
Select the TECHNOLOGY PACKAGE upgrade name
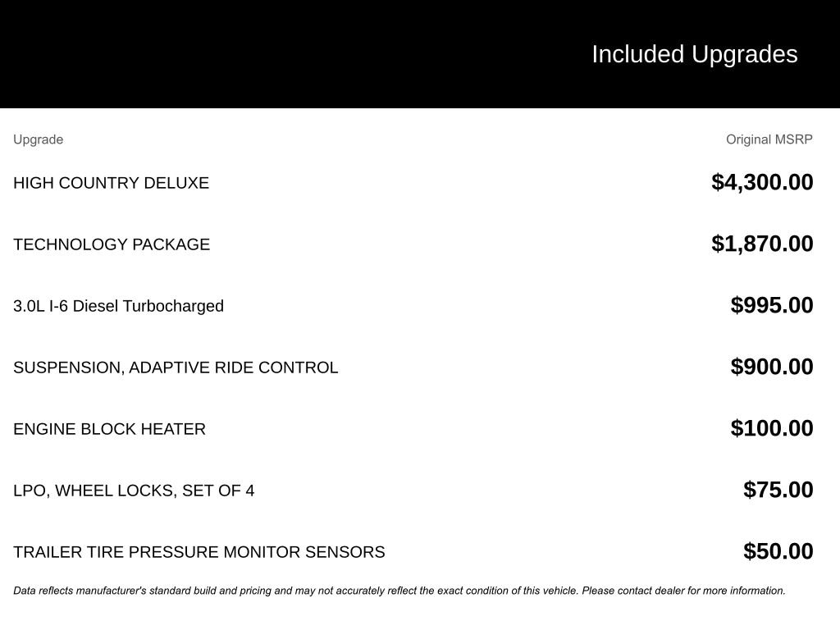point(112,244)
